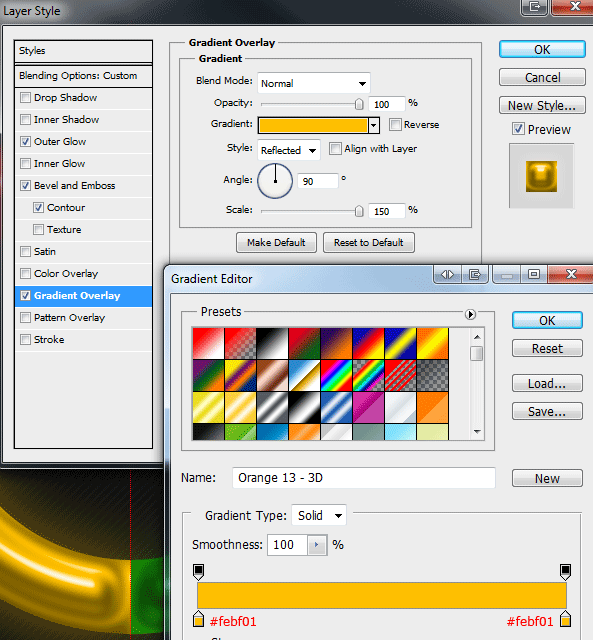Choose the copper gradient preset
Viewport: 593px width, 640px height.
(272, 376)
